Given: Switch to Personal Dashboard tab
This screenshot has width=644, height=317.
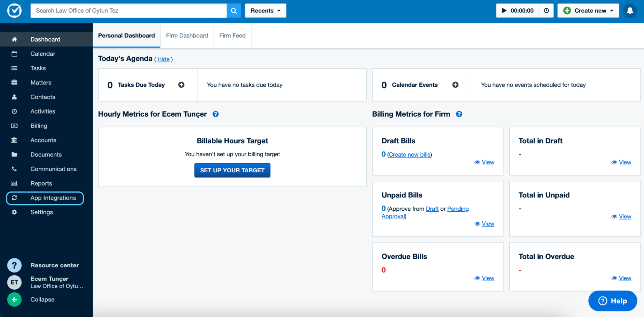Looking at the screenshot, I should coord(126,35).
